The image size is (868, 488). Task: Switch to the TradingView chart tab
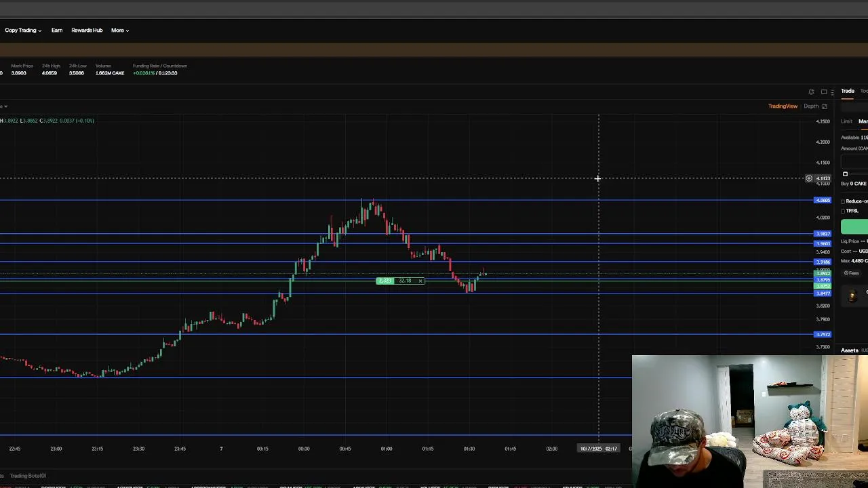pyautogui.click(x=783, y=106)
